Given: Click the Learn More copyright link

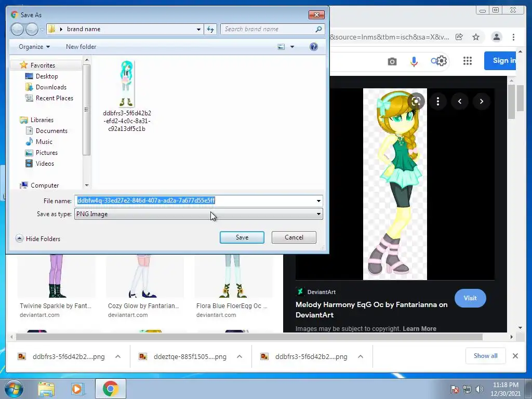Looking at the screenshot, I should pos(419,328).
